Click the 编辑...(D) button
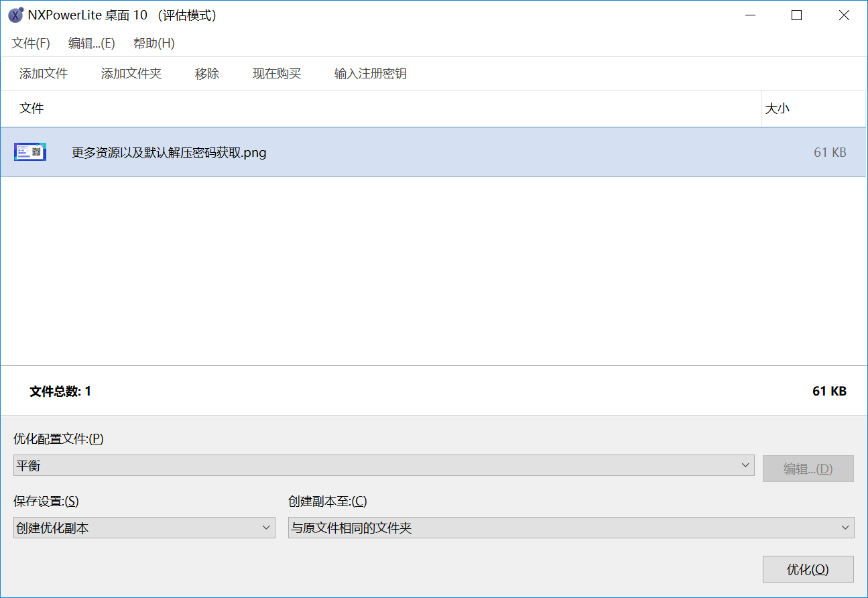Viewport: 868px width, 598px height. 808,469
